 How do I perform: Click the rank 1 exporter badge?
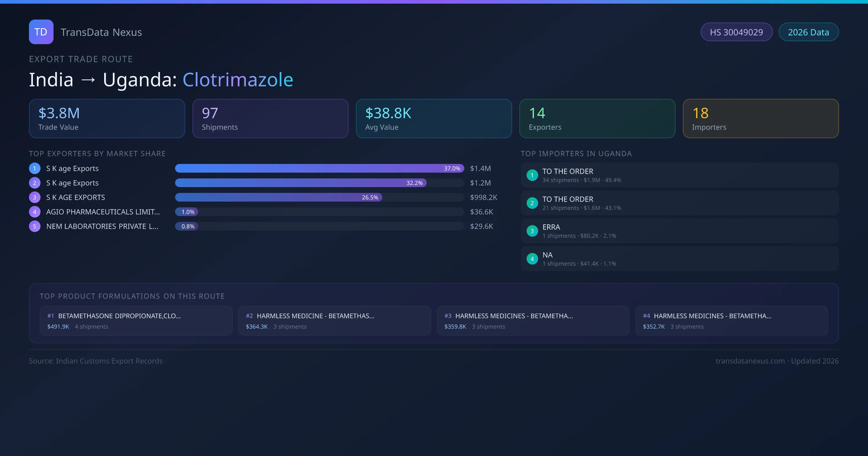35,168
